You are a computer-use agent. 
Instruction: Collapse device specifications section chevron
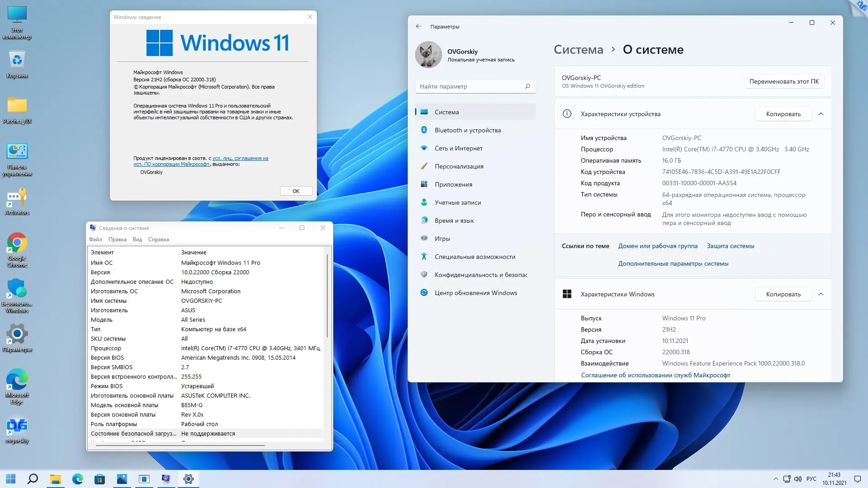point(821,114)
